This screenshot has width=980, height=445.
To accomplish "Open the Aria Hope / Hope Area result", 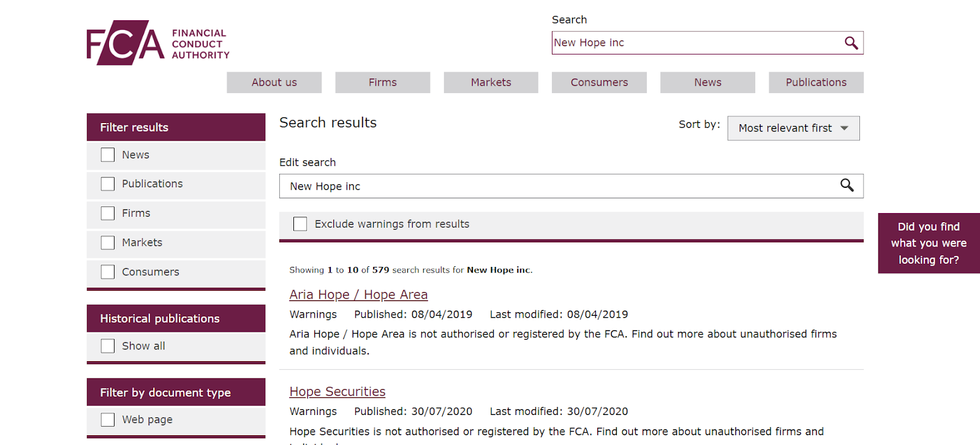I will [x=358, y=294].
